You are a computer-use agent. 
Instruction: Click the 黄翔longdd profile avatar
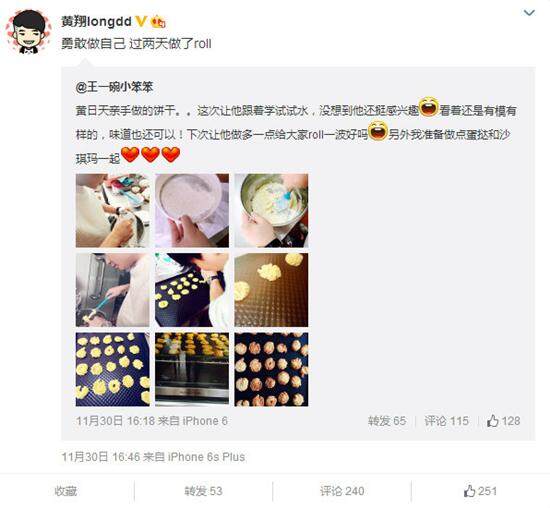pyautogui.click(x=29, y=32)
